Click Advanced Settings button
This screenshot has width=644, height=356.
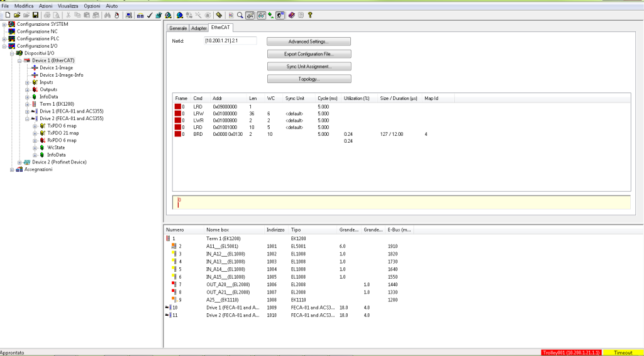(x=309, y=42)
